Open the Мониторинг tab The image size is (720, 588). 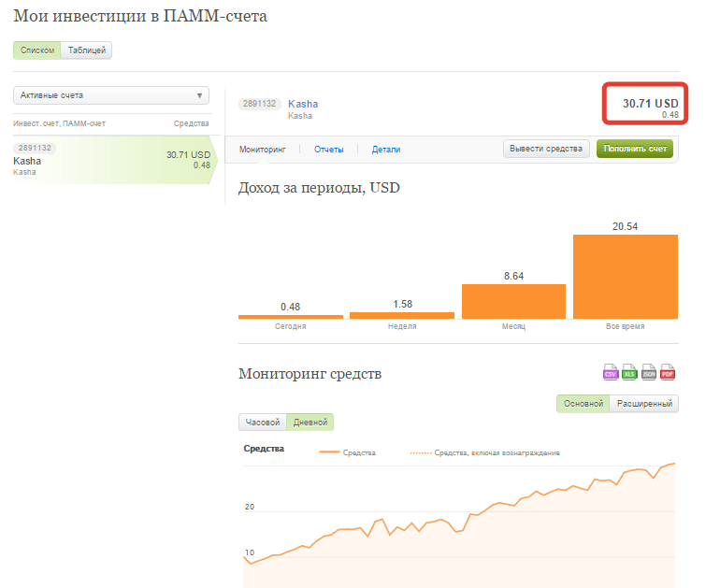(x=262, y=150)
